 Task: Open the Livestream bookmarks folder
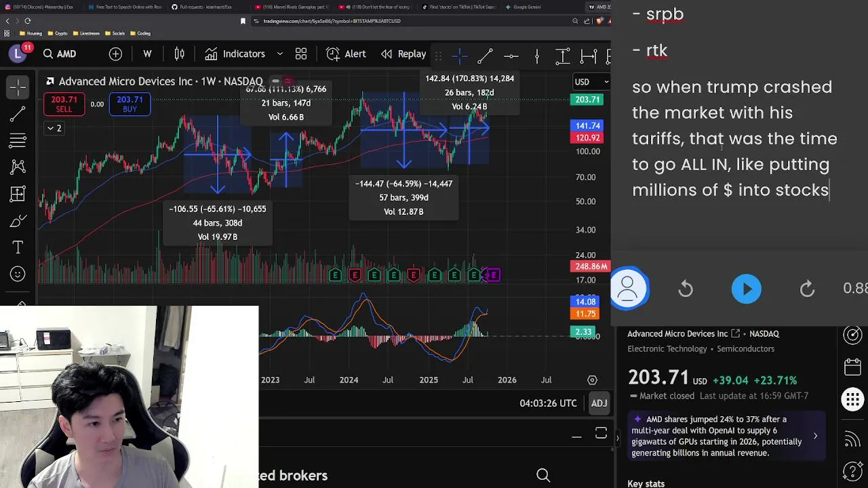tap(86, 33)
